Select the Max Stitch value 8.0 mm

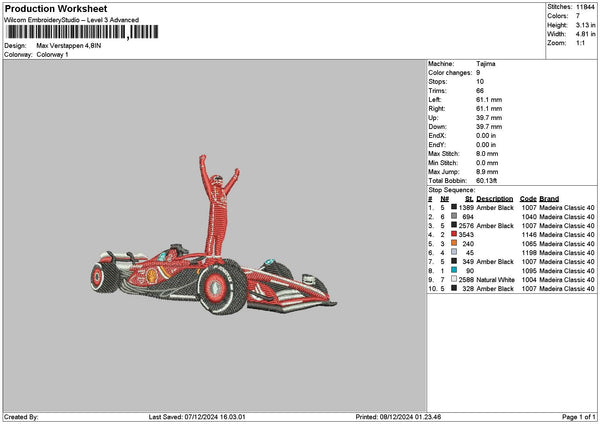[x=487, y=154]
